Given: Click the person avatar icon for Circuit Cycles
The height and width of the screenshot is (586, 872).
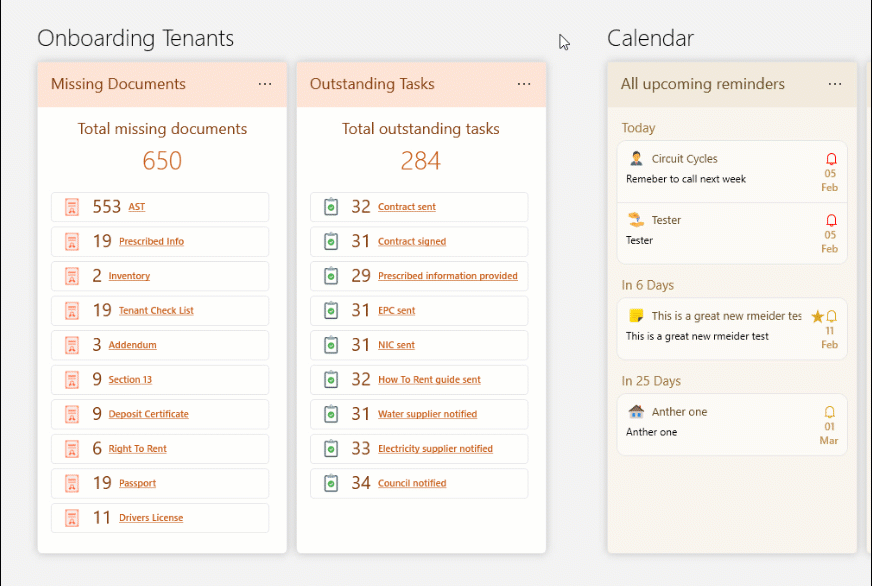Looking at the screenshot, I should point(636,158).
